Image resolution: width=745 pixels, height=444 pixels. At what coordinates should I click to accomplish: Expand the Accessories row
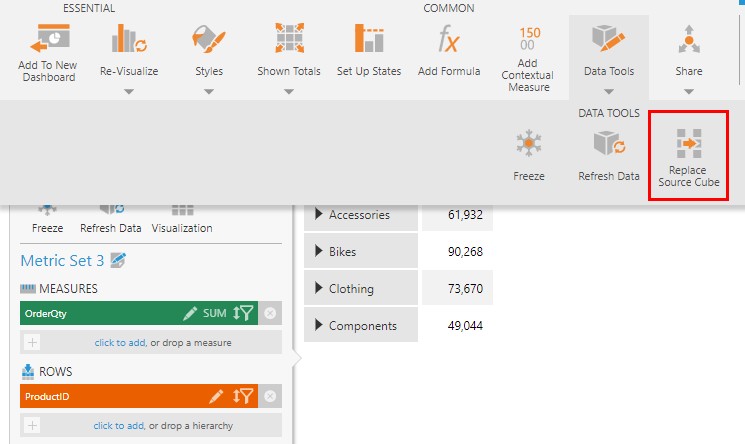(320, 214)
